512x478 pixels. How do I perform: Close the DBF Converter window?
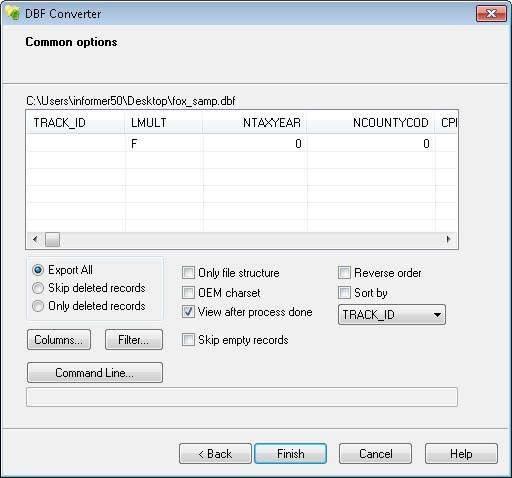(491, 14)
